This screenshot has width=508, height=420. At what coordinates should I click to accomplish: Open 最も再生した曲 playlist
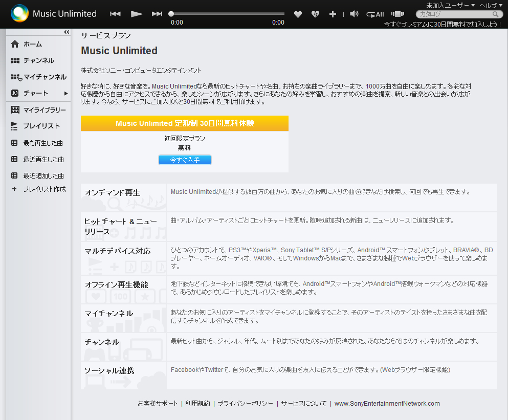43,143
